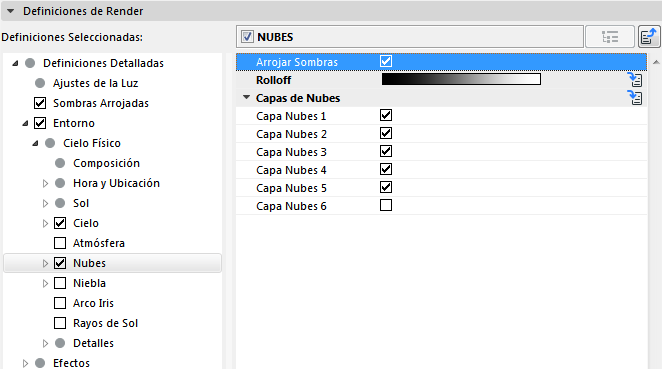Expand the Sol tree node
662x369 pixels.
tap(45, 203)
